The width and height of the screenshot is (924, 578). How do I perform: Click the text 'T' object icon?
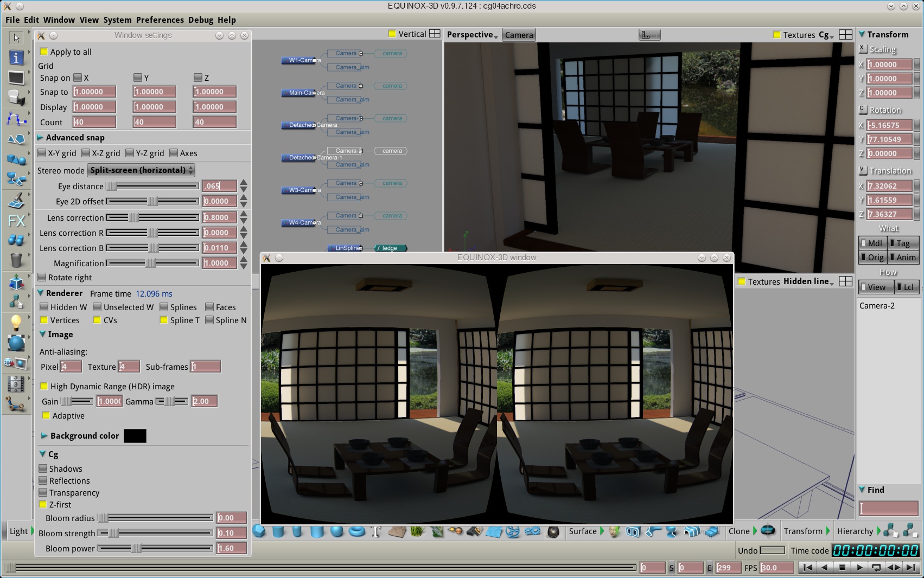(x=376, y=531)
